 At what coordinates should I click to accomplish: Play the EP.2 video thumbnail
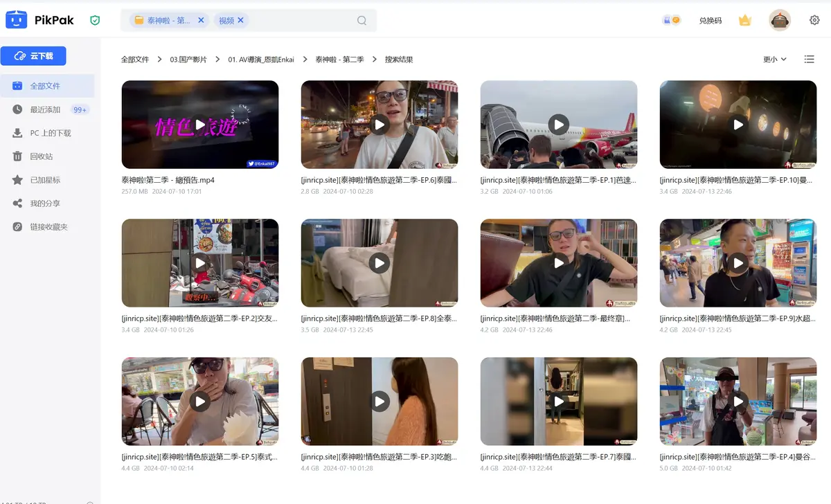(200, 263)
